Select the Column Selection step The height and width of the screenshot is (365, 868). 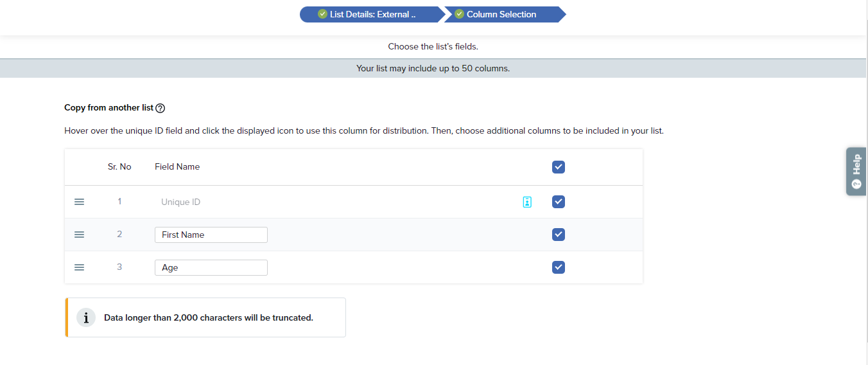(x=501, y=14)
